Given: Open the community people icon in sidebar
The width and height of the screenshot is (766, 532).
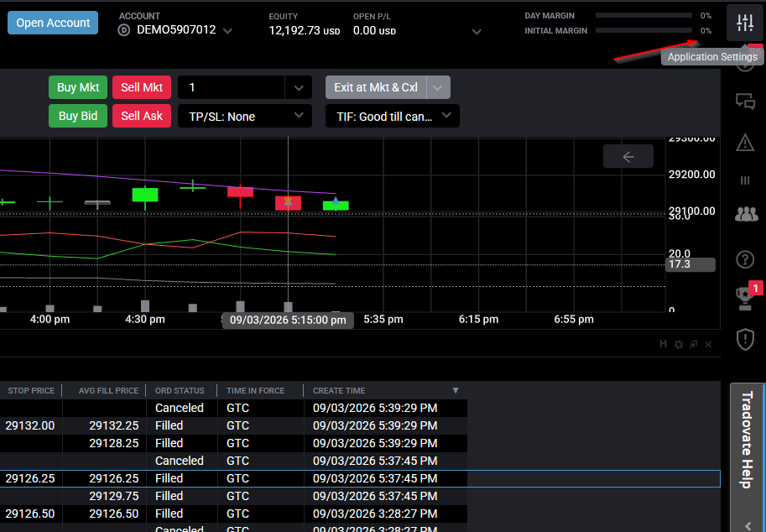Looking at the screenshot, I should pos(746,214).
